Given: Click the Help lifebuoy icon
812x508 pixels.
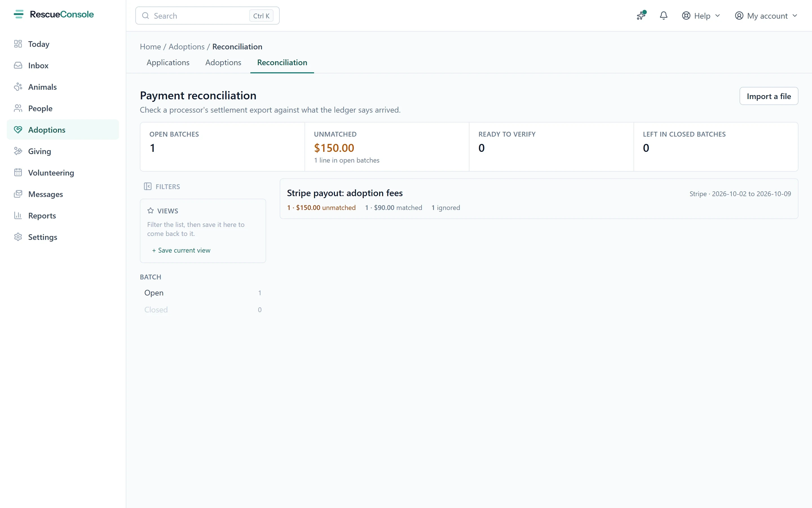Looking at the screenshot, I should 686,16.
